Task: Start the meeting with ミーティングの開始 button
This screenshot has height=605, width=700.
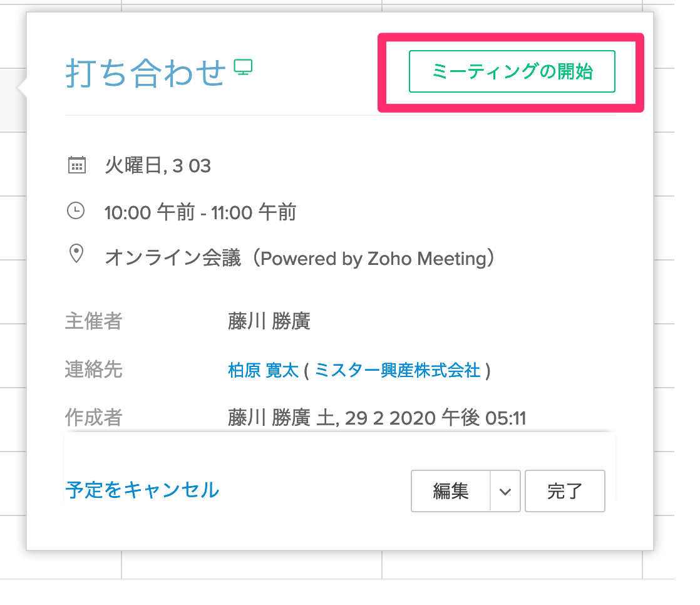Action: pos(512,71)
